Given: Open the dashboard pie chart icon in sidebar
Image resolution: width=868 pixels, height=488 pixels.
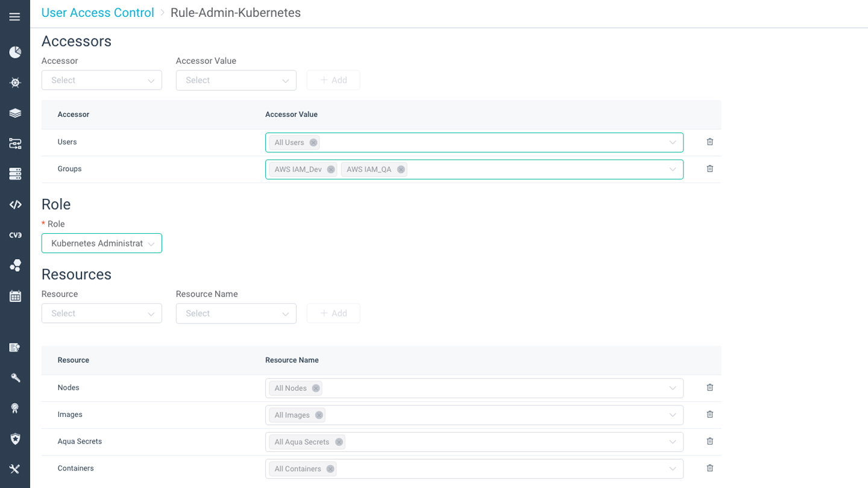Looking at the screenshot, I should click(15, 52).
